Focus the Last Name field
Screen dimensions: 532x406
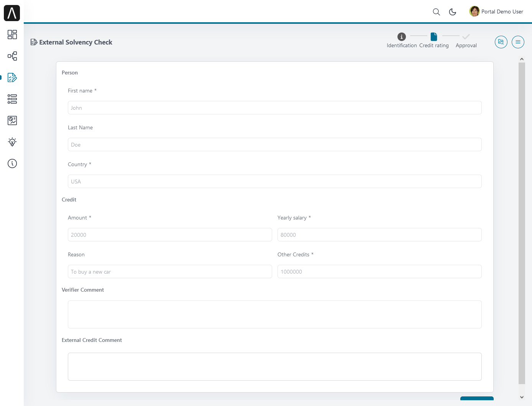point(274,145)
